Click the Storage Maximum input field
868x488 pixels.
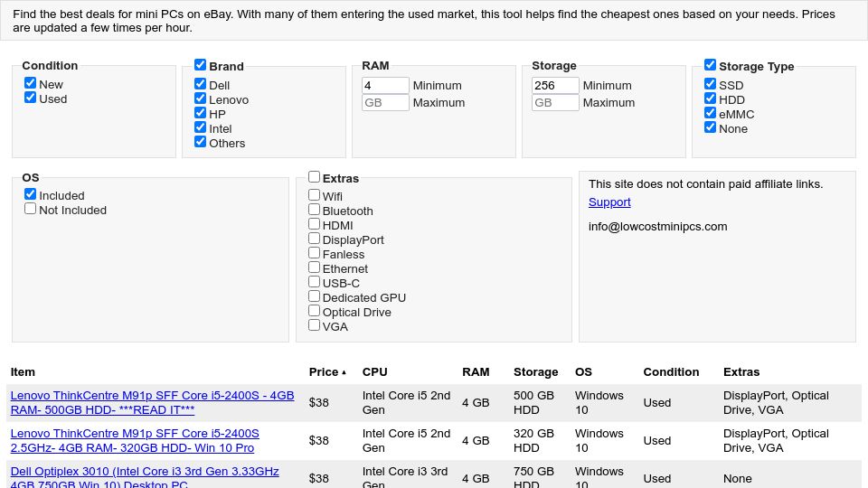(555, 102)
